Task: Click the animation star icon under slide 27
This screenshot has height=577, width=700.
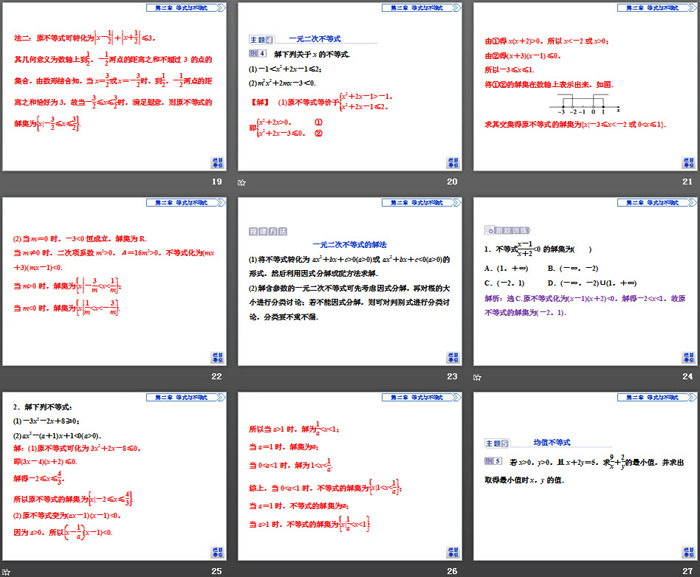Action: tap(477, 570)
